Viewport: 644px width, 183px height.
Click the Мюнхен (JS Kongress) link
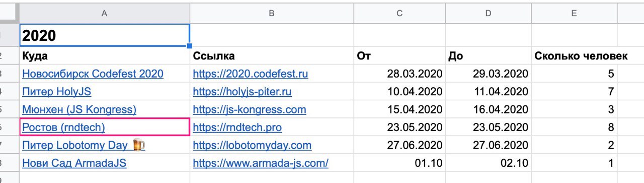click(x=79, y=109)
